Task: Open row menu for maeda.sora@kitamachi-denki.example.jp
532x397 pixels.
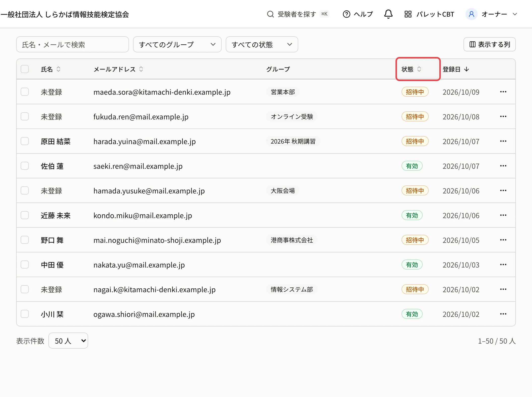Action: [503, 92]
